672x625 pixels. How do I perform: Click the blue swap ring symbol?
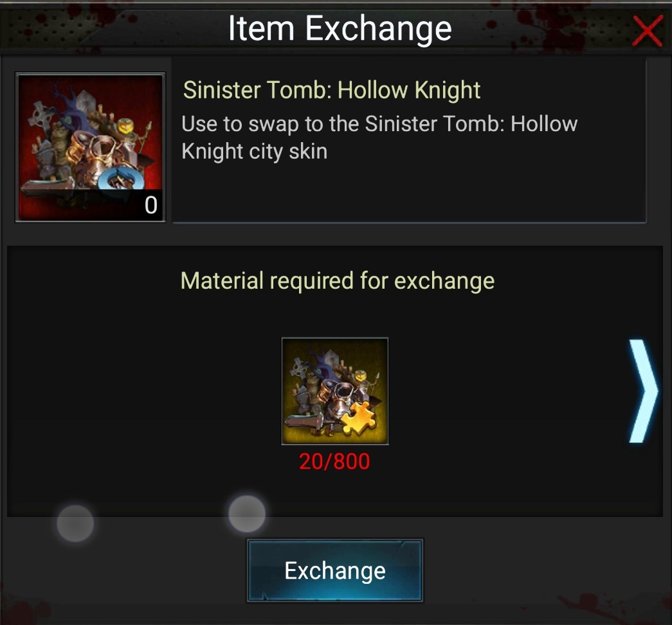122,177
